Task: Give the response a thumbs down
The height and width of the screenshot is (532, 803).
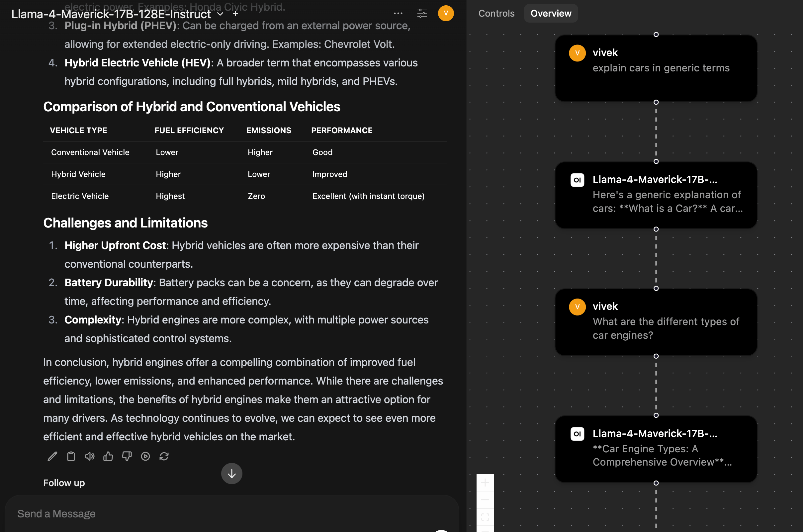Action: click(x=127, y=456)
